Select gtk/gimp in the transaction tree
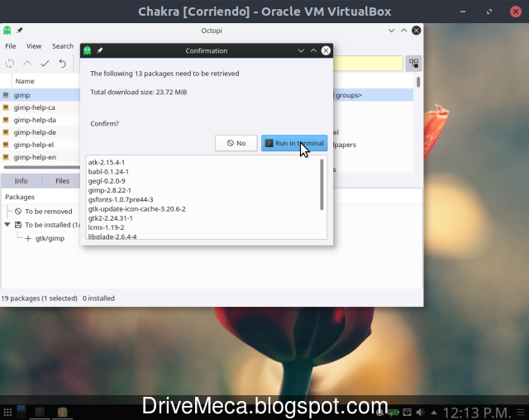 (50, 238)
